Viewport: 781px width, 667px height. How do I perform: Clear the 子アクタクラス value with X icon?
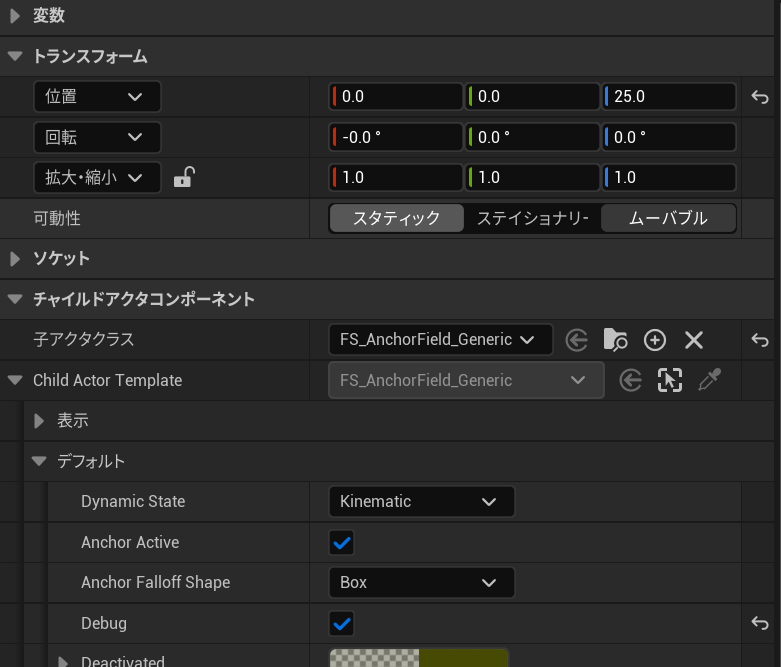[x=694, y=340]
